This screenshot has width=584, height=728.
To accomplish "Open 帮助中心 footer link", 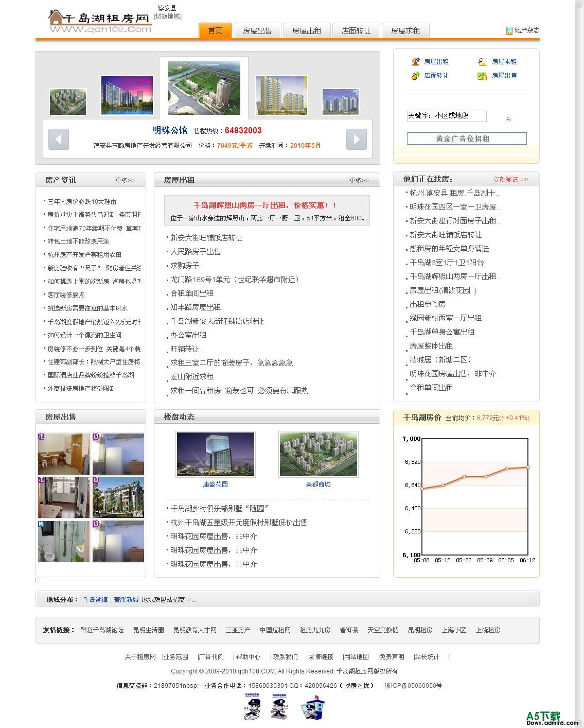I will pyautogui.click(x=248, y=657).
